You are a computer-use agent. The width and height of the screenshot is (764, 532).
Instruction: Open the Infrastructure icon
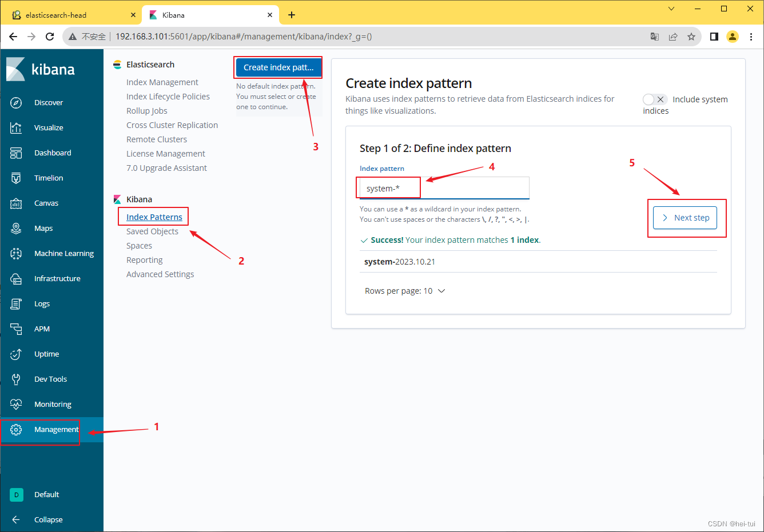point(16,279)
